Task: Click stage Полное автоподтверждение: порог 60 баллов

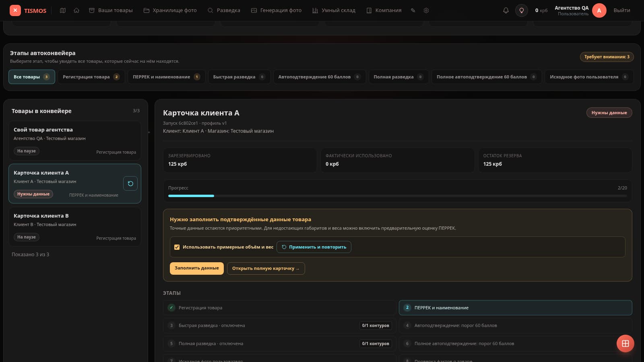Action: point(516,343)
